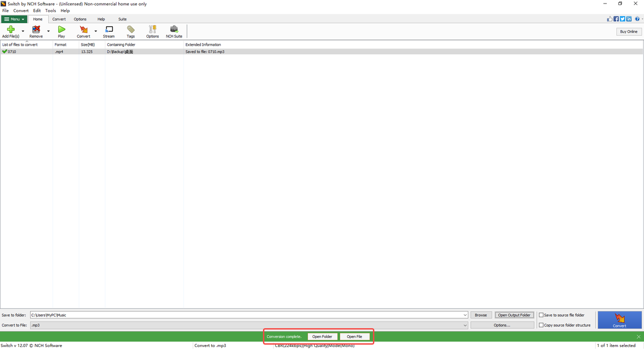Enable Save to source file folder checkbox

[541, 315]
